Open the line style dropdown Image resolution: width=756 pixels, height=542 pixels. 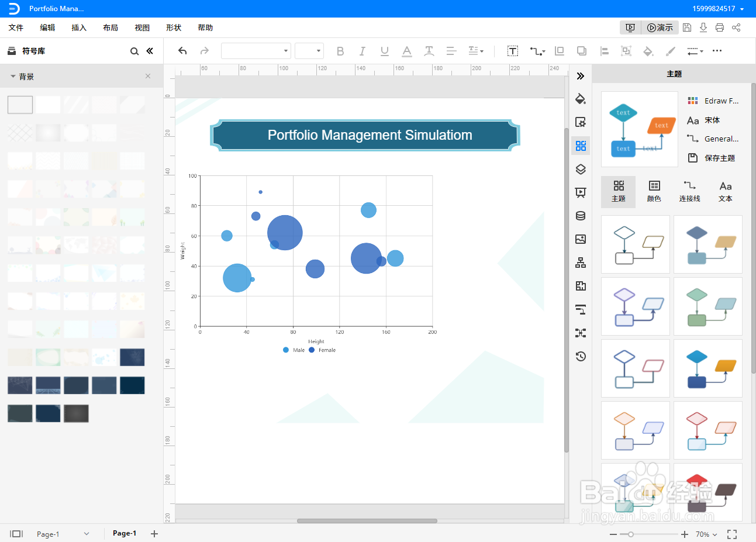pyautogui.click(x=695, y=51)
